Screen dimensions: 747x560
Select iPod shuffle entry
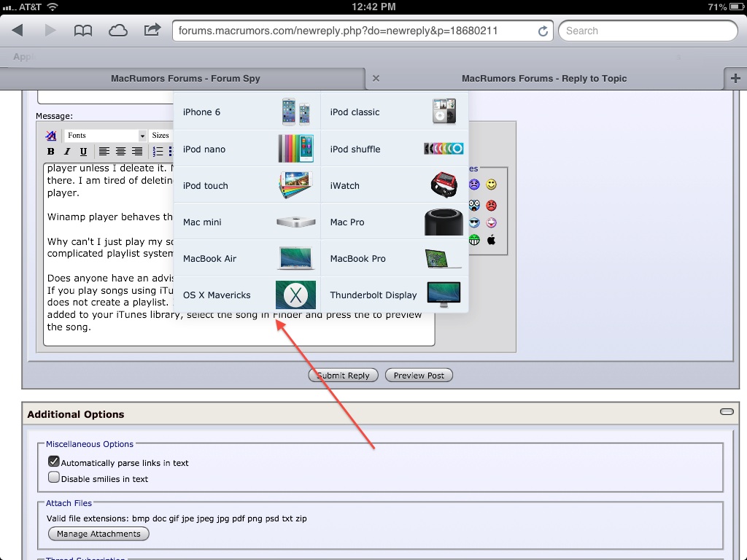coord(395,149)
